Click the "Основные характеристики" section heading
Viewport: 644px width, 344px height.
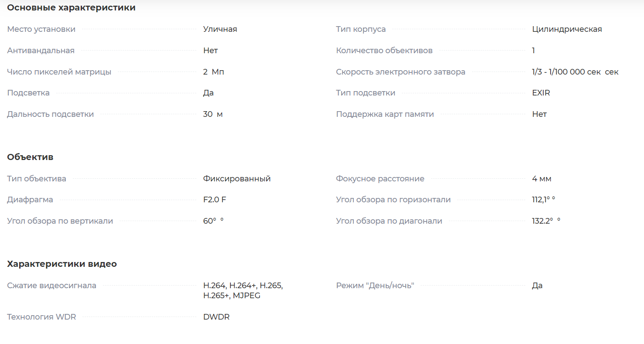71,8
